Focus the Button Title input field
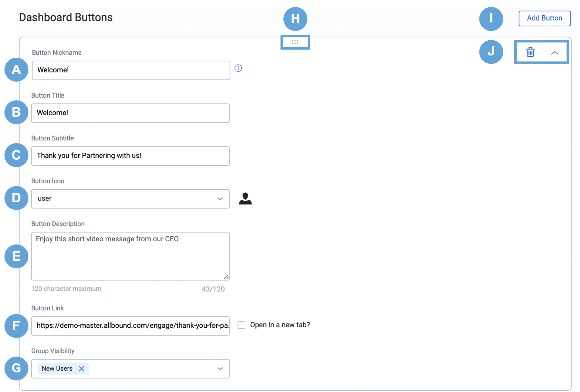Viewport: 580px width, 392px height. [x=130, y=113]
